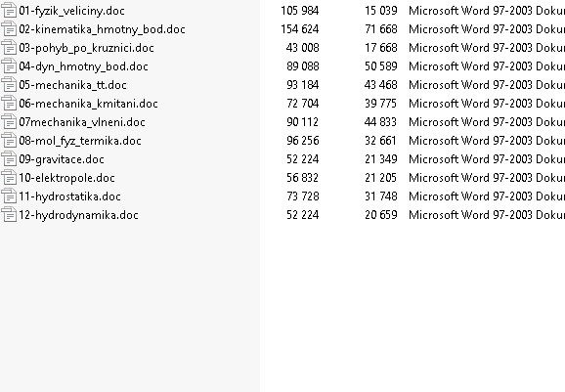This screenshot has height=392, width=565.
Task: Click the file icon of 06-mechanika_kmitani.doc
Action: (x=9, y=104)
